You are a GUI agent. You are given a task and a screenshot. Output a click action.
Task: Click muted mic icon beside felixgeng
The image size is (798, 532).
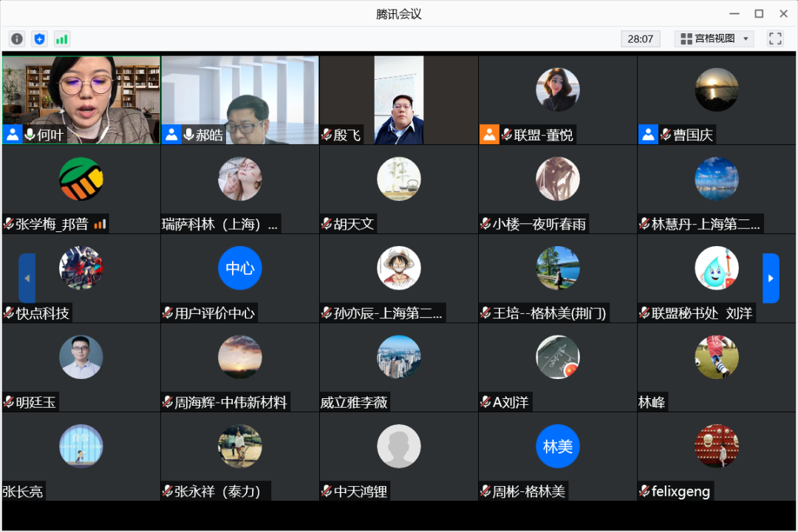(x=644, y=491)
